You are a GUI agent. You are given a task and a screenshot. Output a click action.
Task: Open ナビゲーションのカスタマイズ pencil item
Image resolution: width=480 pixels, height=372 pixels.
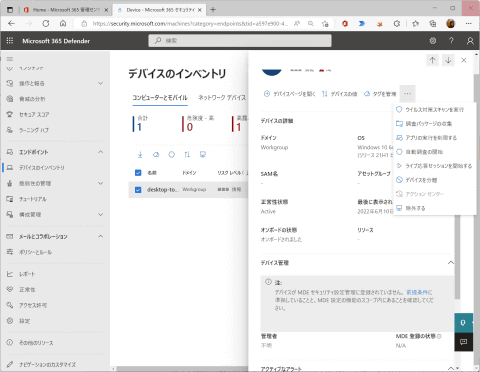click(x=47, y=365)
